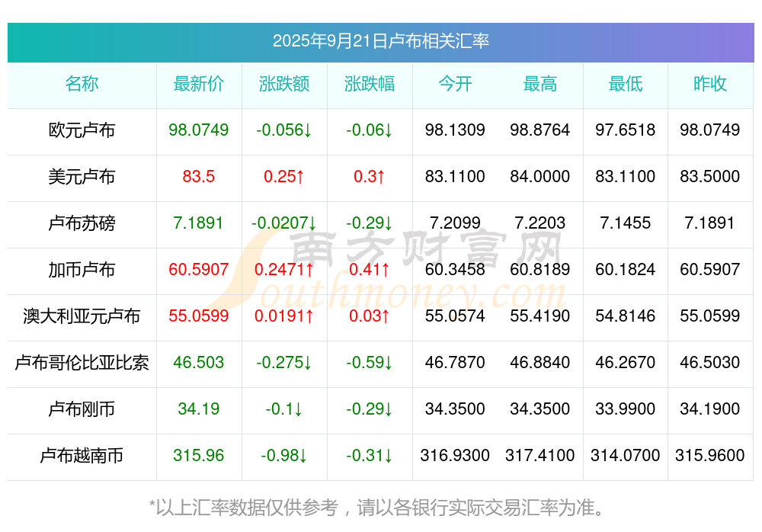Click the high price 98.8764

point(540,130)
